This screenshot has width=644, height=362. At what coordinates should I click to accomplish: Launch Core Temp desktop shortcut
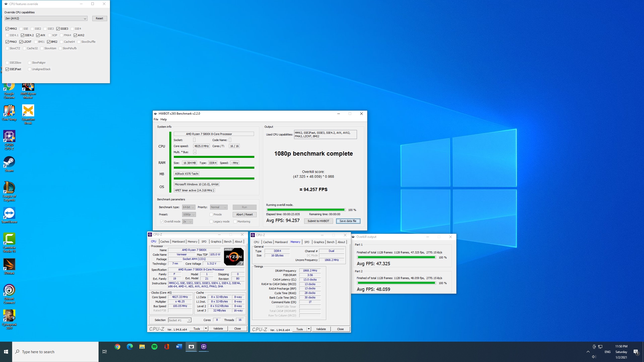pyautogui.click(x=9, y=113)
